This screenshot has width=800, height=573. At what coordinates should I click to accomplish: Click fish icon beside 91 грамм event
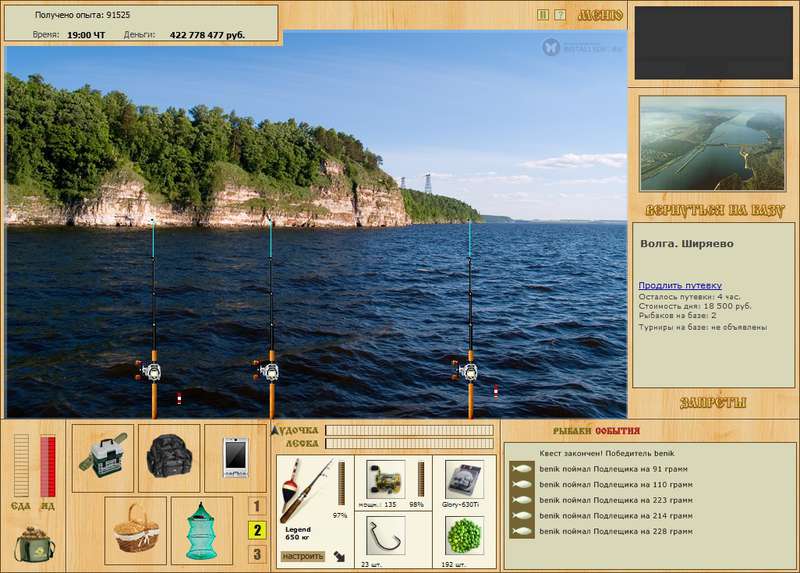click(x=522, y=469)
